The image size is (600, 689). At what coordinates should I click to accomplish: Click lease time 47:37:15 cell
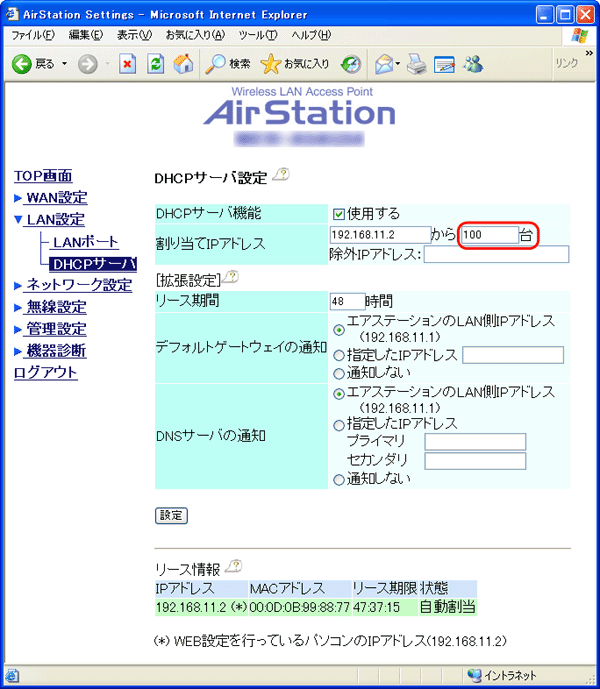(x=385, y=607)
